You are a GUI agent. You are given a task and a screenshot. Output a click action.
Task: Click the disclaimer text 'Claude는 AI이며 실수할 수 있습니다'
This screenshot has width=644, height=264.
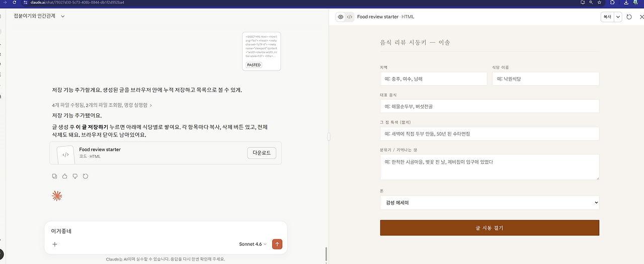click(138, 259)
